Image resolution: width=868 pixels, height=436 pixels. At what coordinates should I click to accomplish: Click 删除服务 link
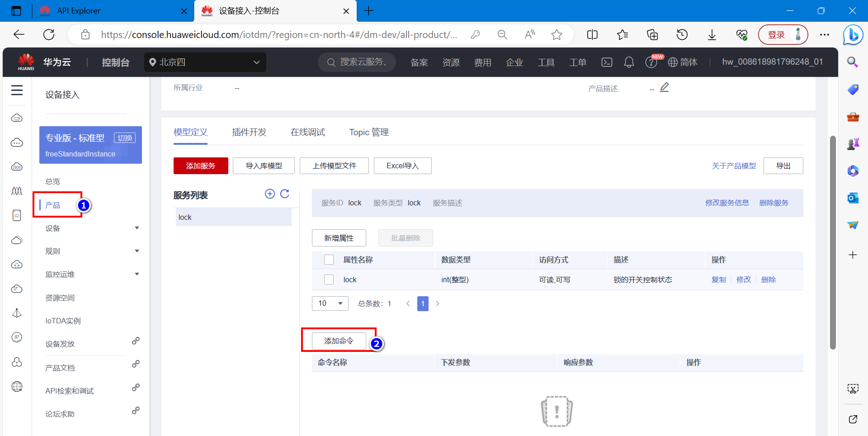pyautogui.click(x=774, y=203)
